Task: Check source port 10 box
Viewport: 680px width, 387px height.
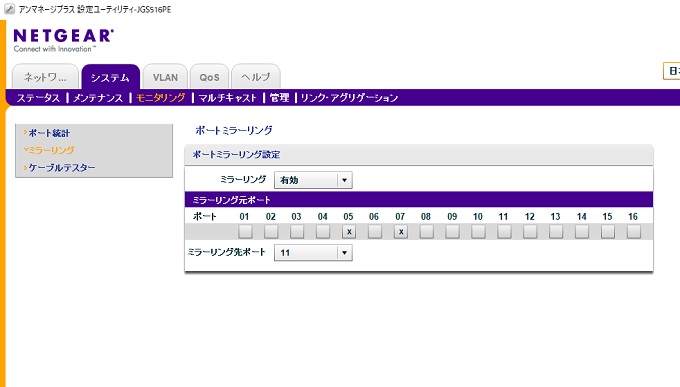Action: [x=478, y=232]
